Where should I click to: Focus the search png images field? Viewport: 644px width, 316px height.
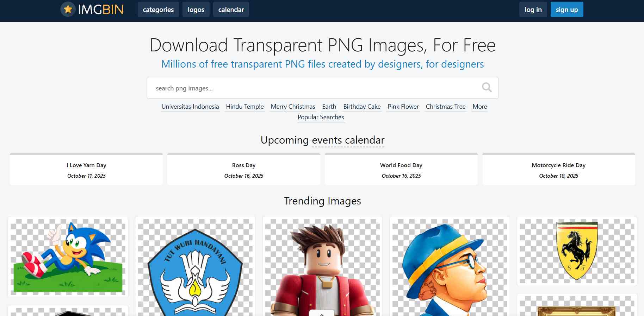(314, 88)
